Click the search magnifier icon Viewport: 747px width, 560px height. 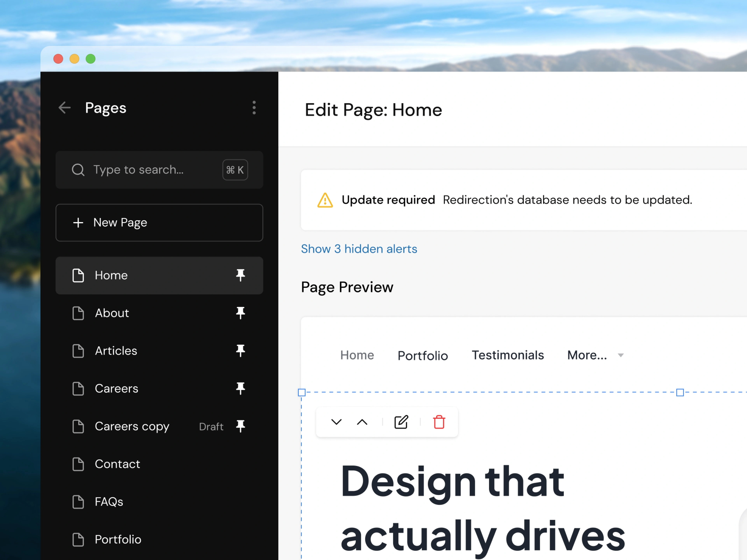78,170
